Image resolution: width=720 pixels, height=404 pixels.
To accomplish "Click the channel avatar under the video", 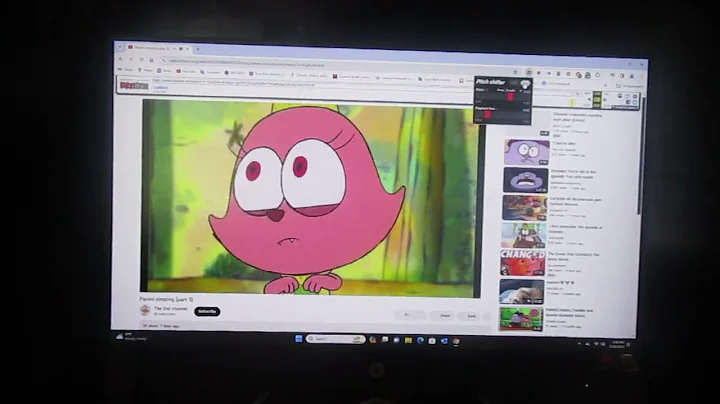I will click(x=145, y=310).
